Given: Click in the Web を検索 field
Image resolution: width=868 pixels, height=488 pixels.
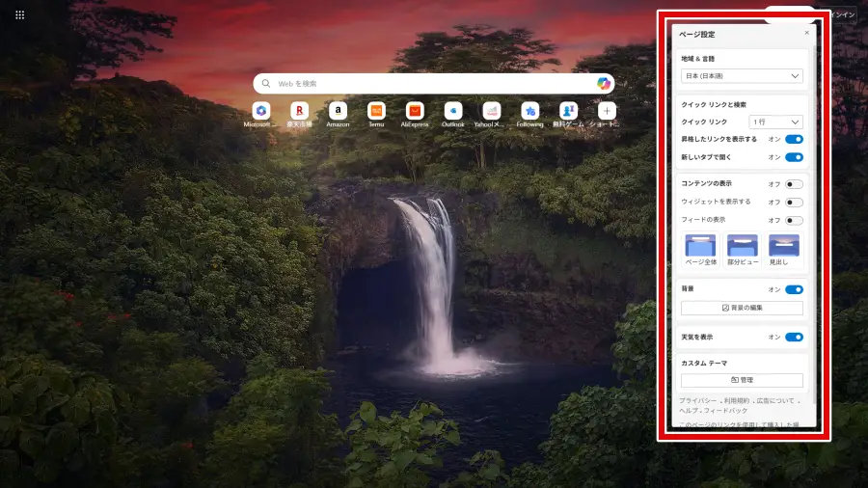Looking at the screenshot, I should click(433, 84).
